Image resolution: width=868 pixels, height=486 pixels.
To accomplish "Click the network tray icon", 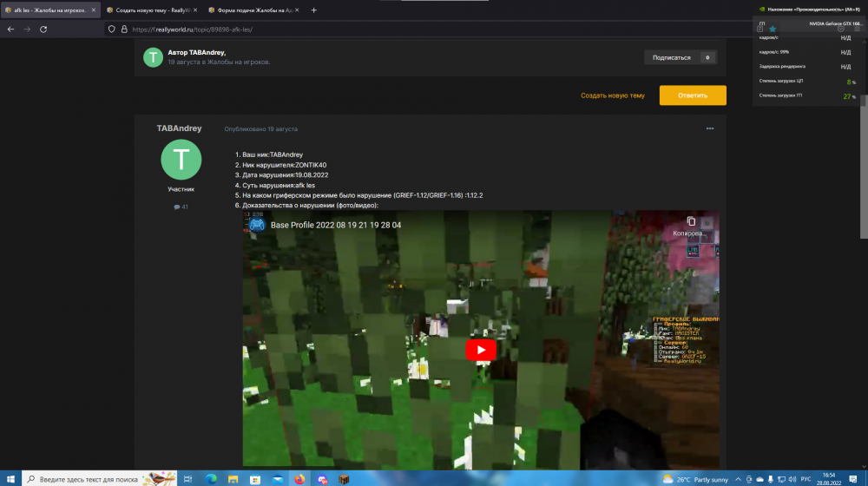I will [781, 479].
